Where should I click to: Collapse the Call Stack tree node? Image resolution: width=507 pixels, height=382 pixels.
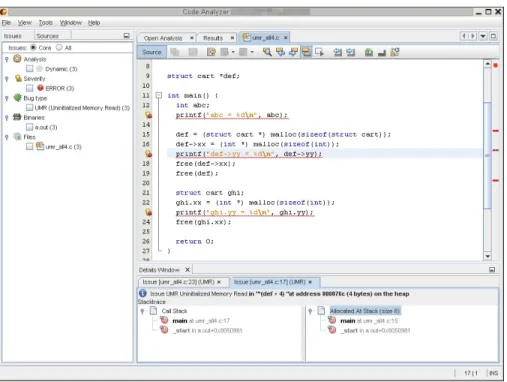143,311
